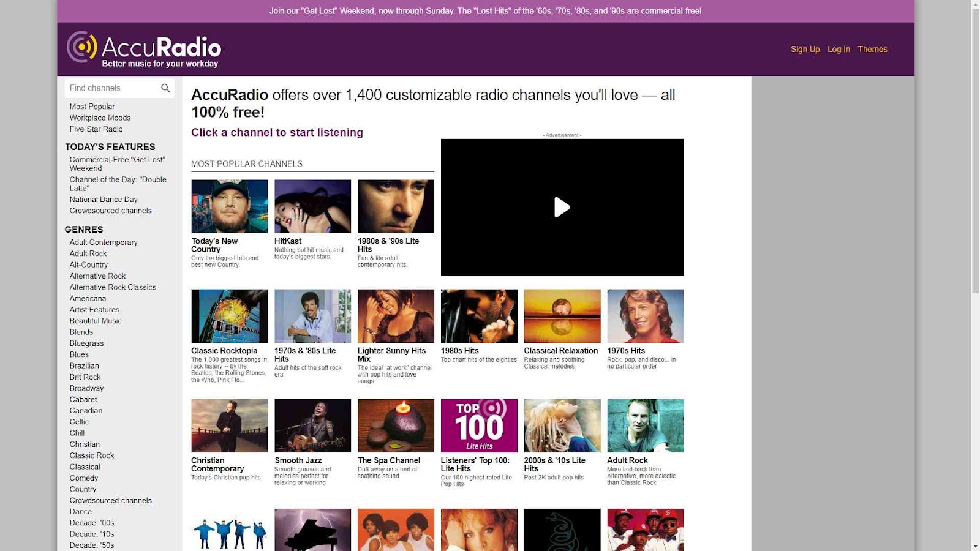This screenshot has height=551, width=980.
Task: Select the Broadway genre
Action: 86,388
